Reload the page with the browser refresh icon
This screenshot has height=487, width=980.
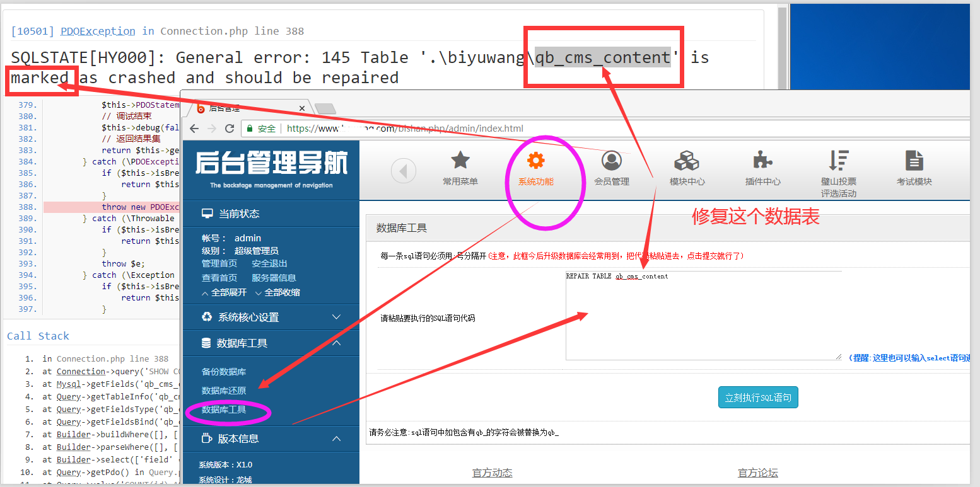click(230, 129)
